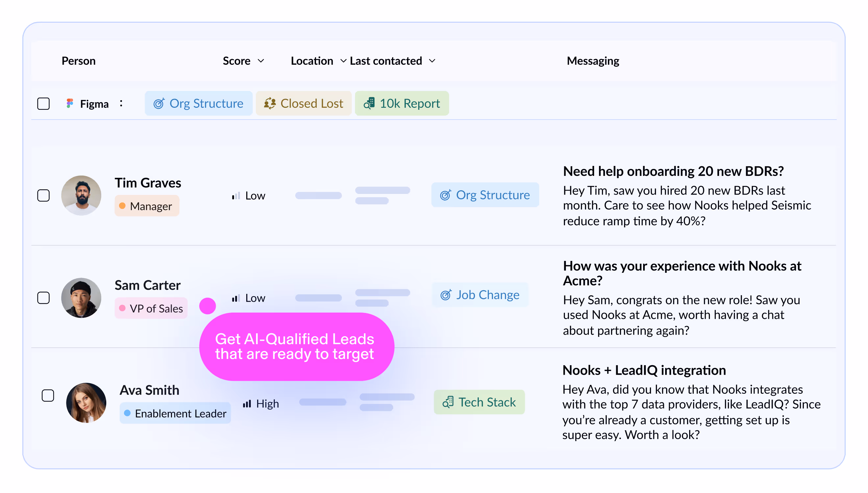Click the Figma logo icon
Viewport: 868px width, 493px height.
pyautogui.click(x=70, y=104)
